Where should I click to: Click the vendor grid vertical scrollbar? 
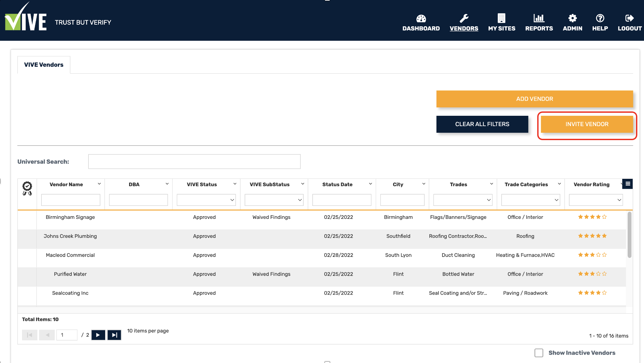point(629,235)
